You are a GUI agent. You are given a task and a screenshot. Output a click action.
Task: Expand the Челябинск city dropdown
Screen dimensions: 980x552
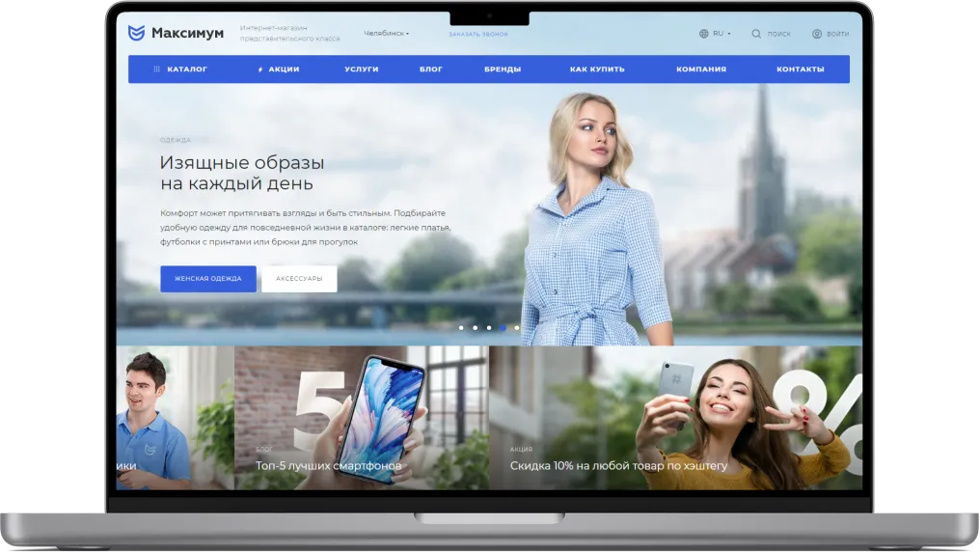(386, 34)
